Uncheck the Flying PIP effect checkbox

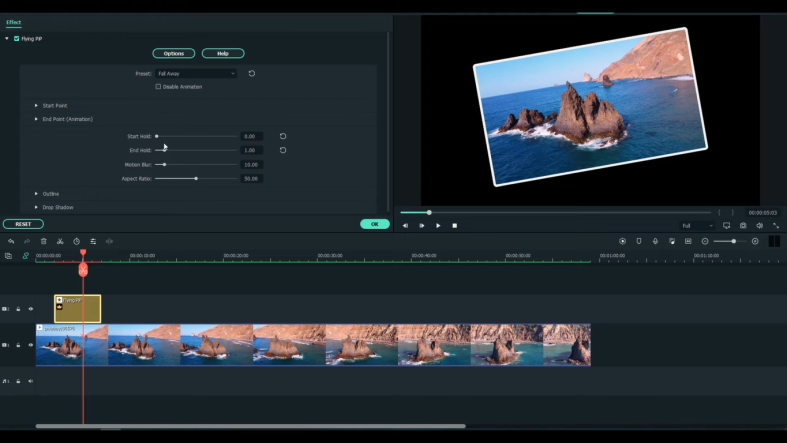[17, 38]
